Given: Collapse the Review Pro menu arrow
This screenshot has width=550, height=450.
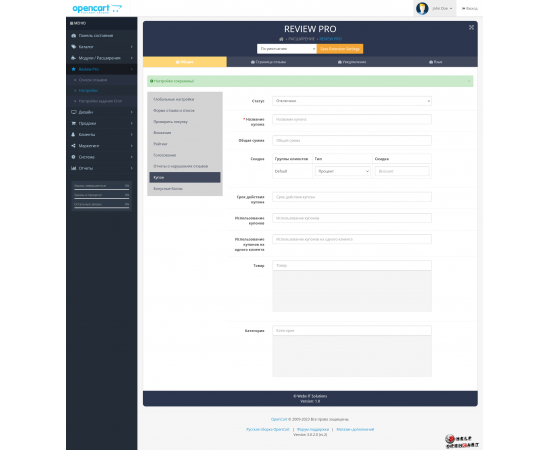Looking at the screenshot, I should tap(132, 69).
